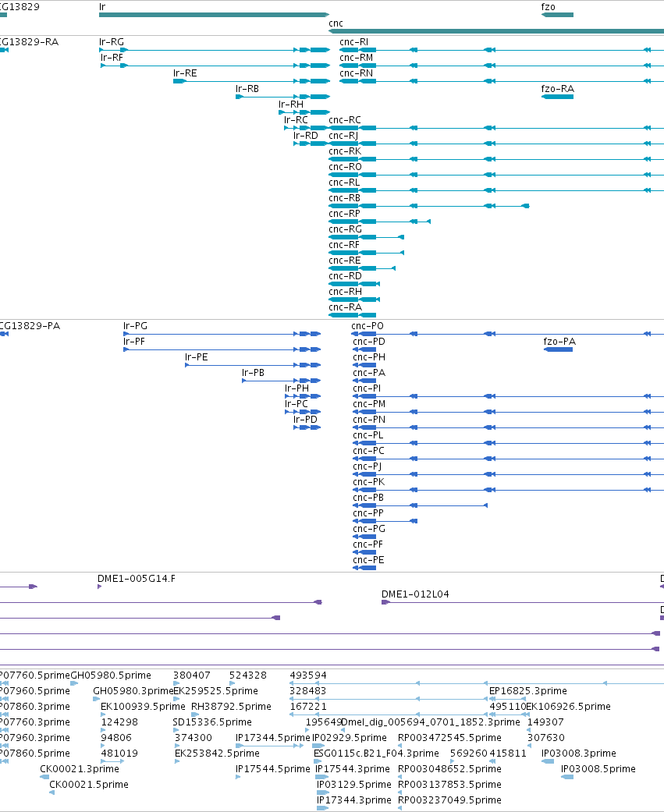Select protein cnc-PO

(x=508, y=334)
